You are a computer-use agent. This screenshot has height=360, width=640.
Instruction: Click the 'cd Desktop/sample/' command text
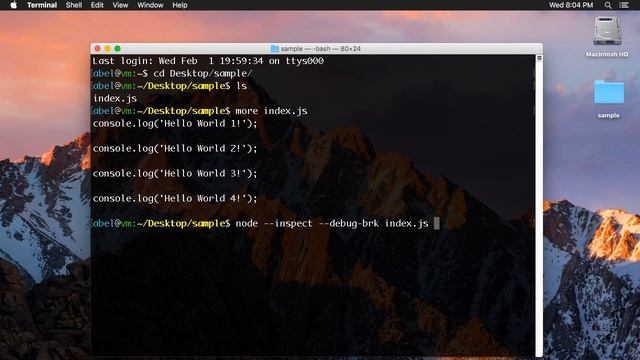tap(203, 73)
